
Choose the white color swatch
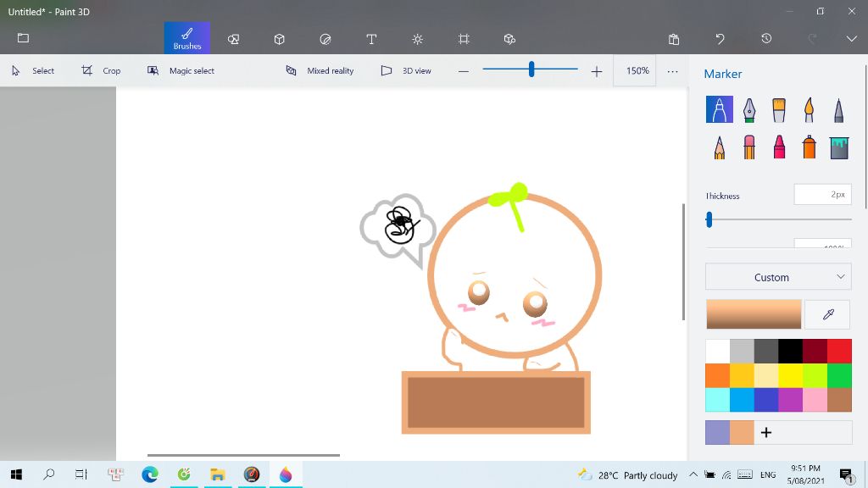click(717, 352)
